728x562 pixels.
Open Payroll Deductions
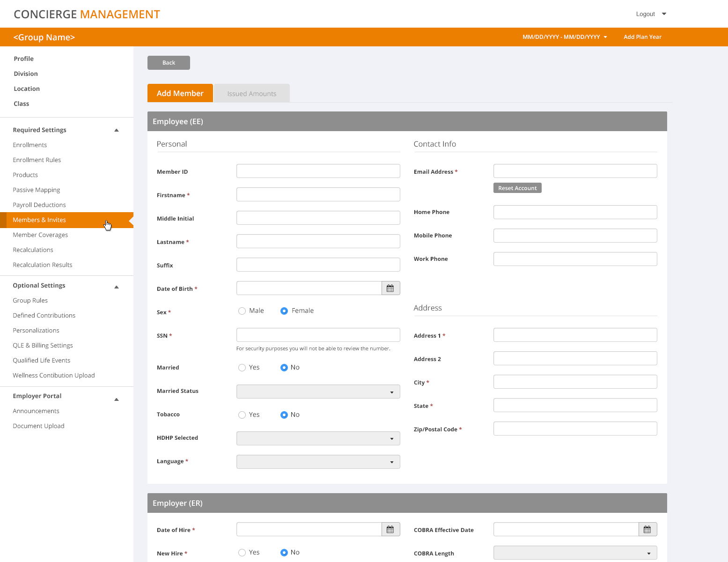[39, 205]
